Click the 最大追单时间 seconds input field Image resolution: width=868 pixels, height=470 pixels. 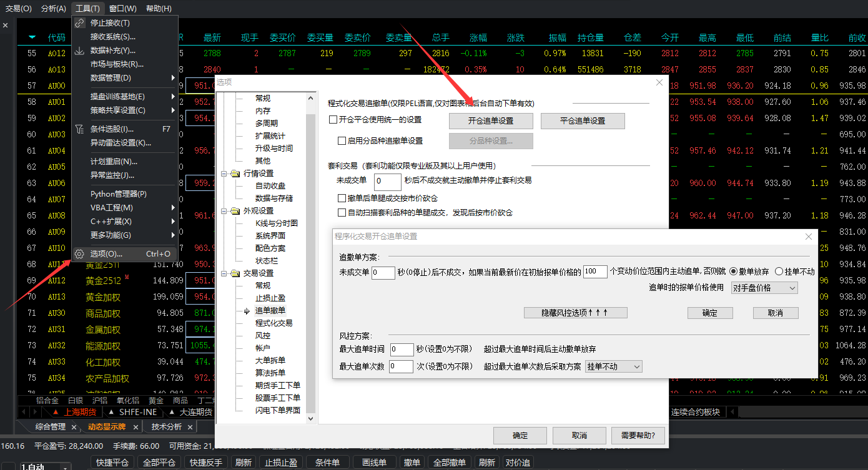(401, 350)
